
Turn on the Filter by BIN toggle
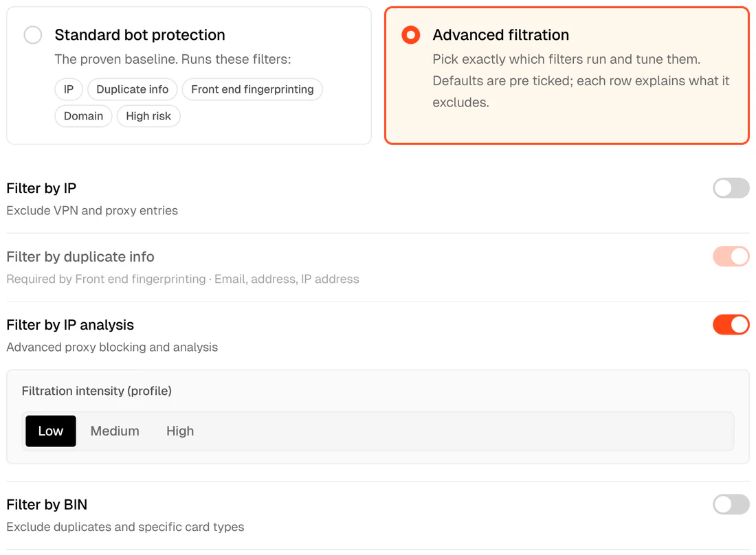[731, 504]
